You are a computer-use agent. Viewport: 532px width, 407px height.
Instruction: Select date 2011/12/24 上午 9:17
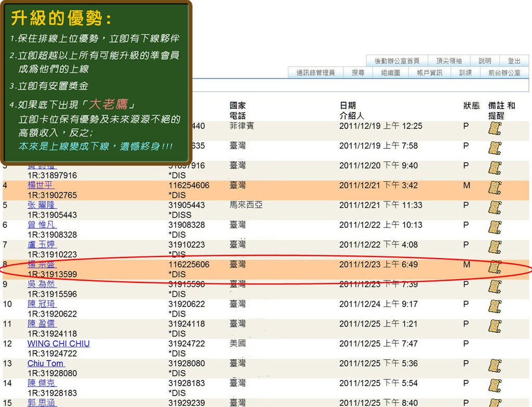pos(378,304)
